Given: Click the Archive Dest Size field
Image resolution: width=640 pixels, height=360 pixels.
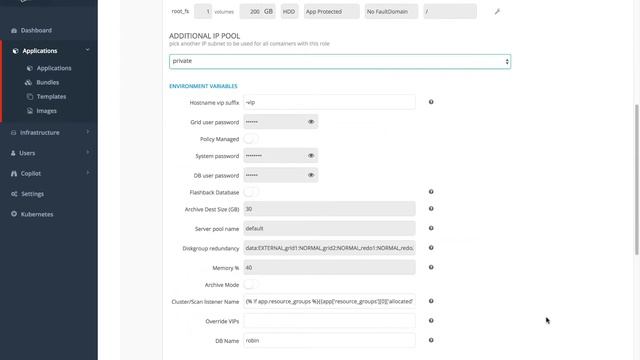Looking at the screenshot, I should pyautogui.click(x=329, y=209).
